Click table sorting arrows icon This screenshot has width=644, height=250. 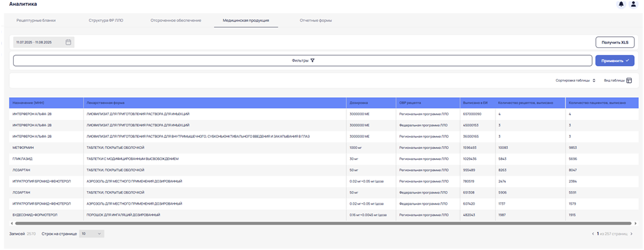point(594,81)
